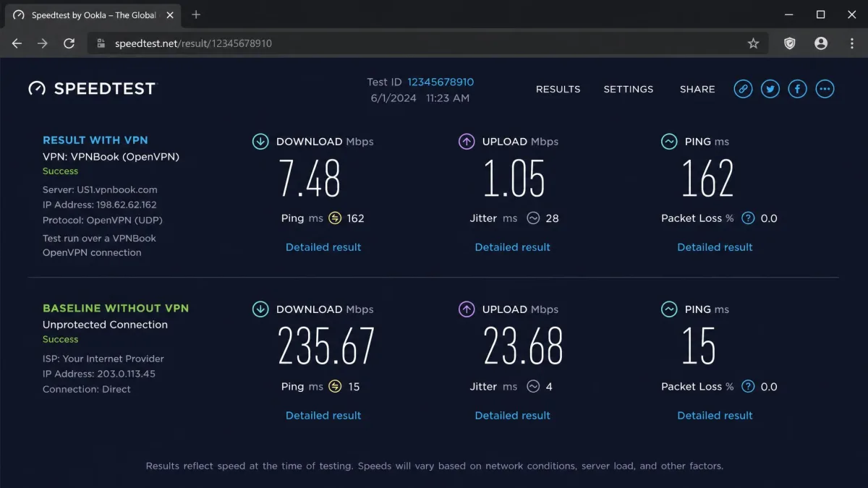Image resolution: width=868 pixels, height=488 pixels.
Task: Click yellow ping icon beside 162
Action: click(335, 218)
